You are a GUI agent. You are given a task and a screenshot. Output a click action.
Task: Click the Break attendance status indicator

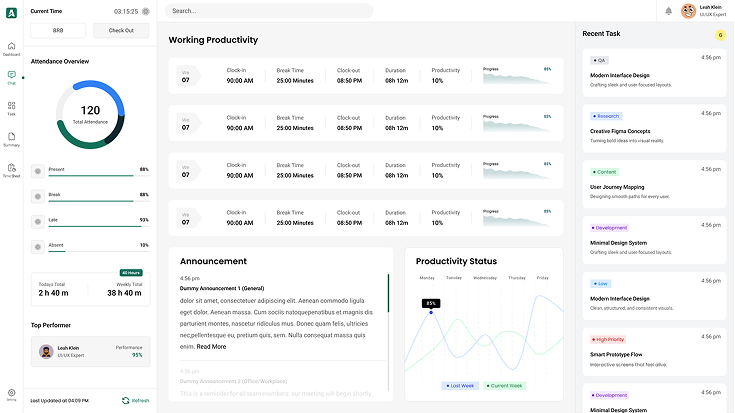38,196
